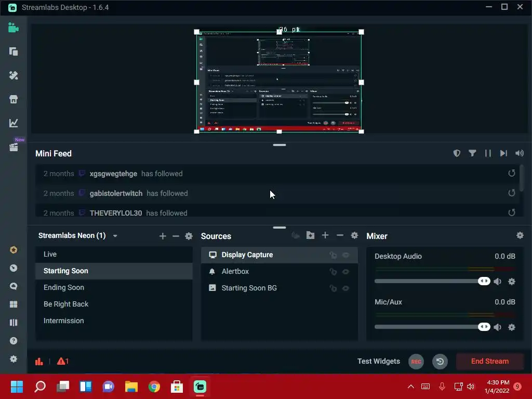Select the Alertbox source

[x=279, y=272]
